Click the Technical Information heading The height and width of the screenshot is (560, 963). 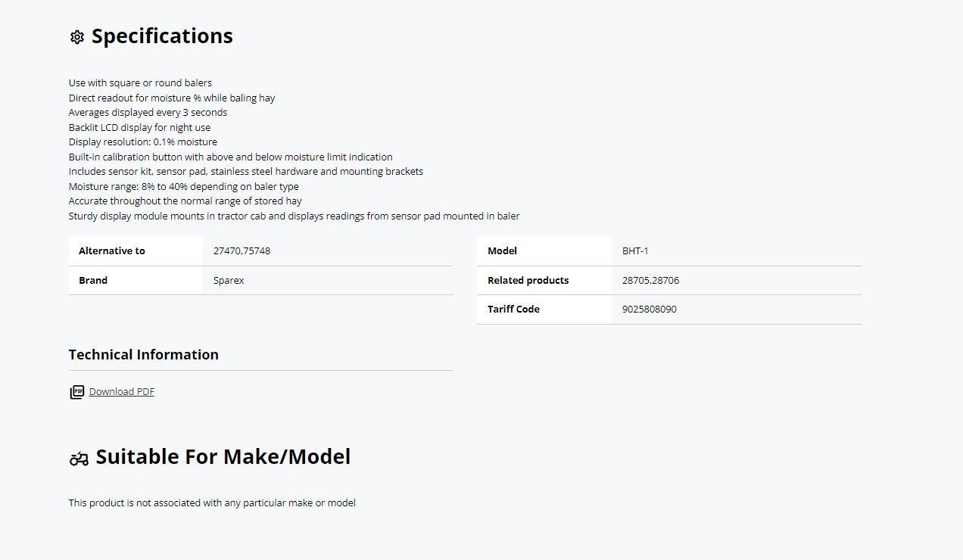tap(144, 355)
